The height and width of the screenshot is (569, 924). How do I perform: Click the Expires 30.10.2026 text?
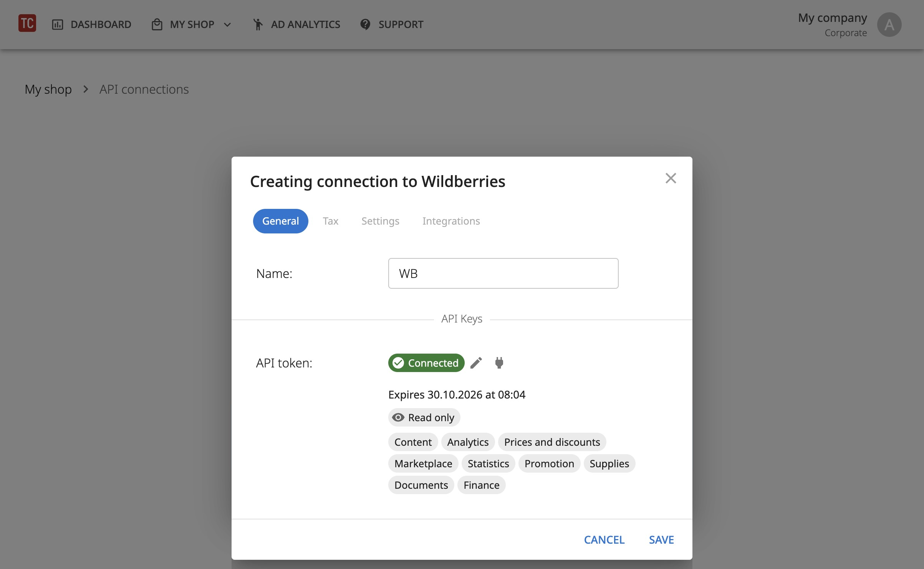pyautogui.click(x=457, y=395)
